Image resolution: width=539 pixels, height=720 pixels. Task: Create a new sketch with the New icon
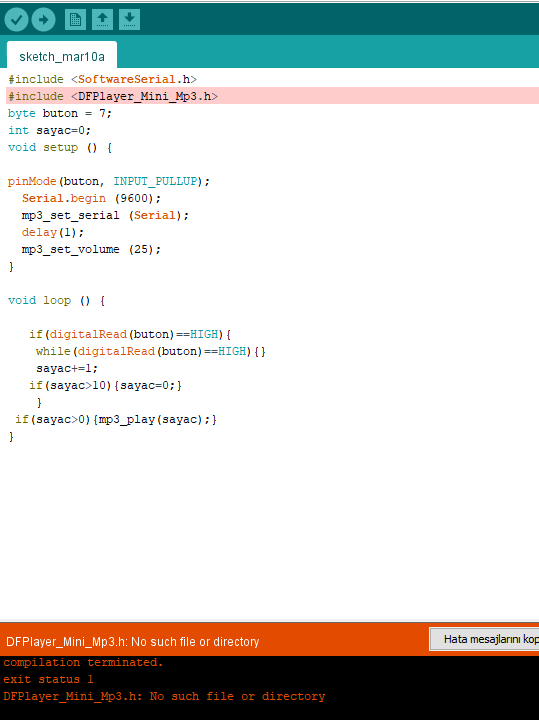(x=75, y=20)
